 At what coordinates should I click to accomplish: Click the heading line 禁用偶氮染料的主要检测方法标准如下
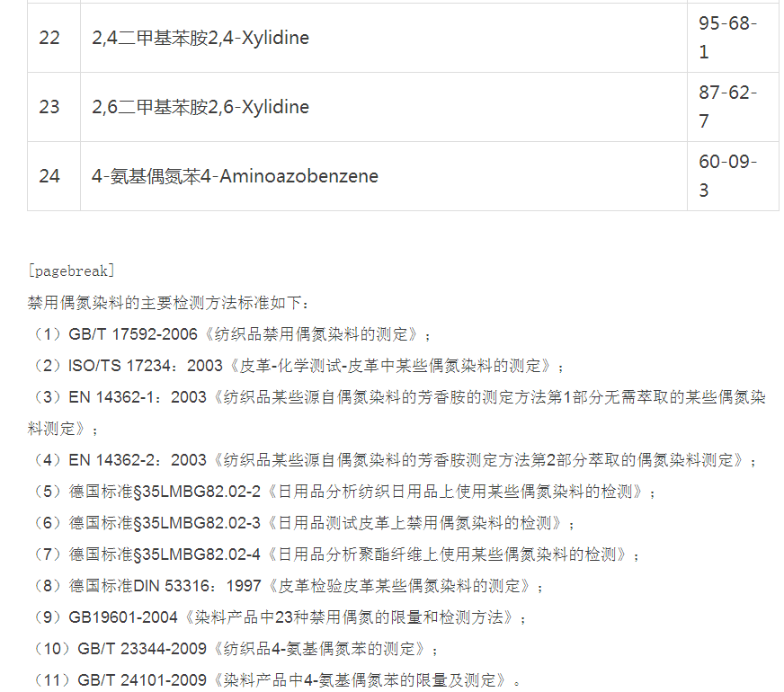click(168, 303)
